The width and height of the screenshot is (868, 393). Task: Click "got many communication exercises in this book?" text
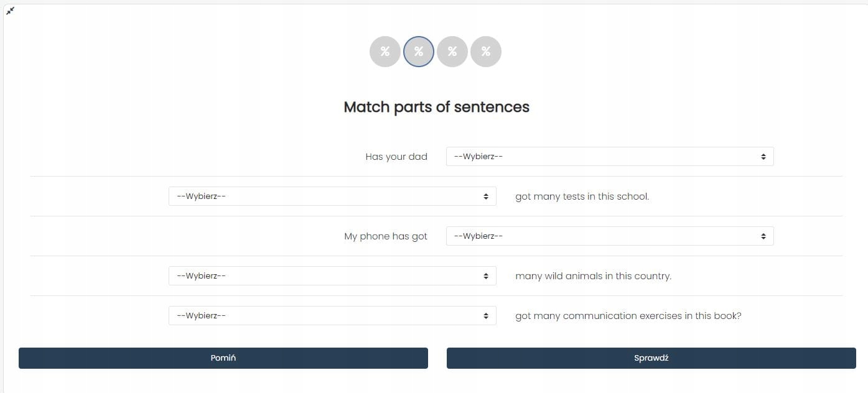tap(628, 316)
